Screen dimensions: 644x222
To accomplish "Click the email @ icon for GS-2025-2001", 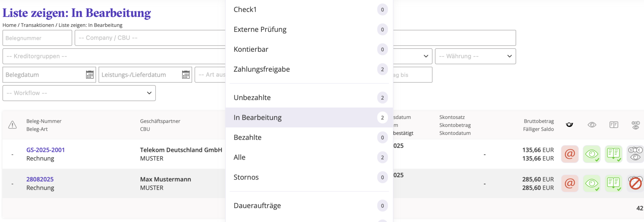I will (570, 154).
